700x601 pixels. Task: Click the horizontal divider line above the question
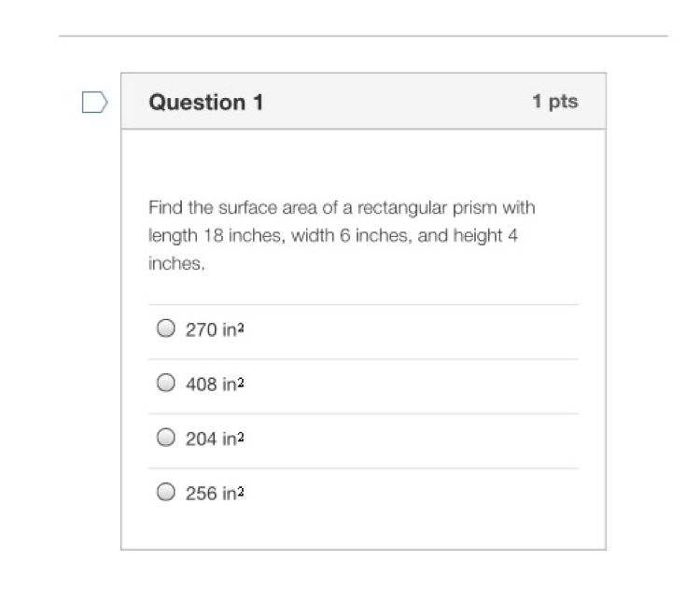point(363,37)
